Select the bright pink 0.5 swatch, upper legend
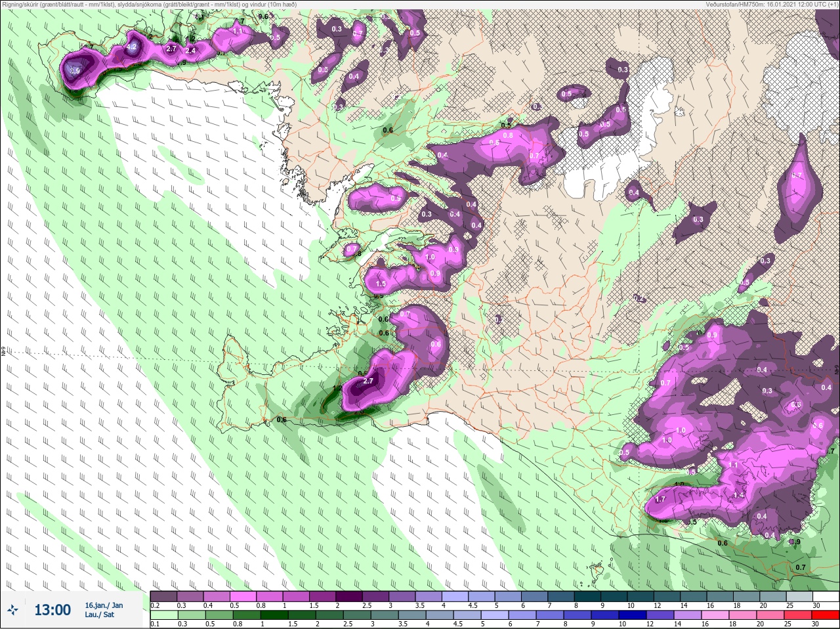Viewport: 840px width, 629px height. coord(244,596)
